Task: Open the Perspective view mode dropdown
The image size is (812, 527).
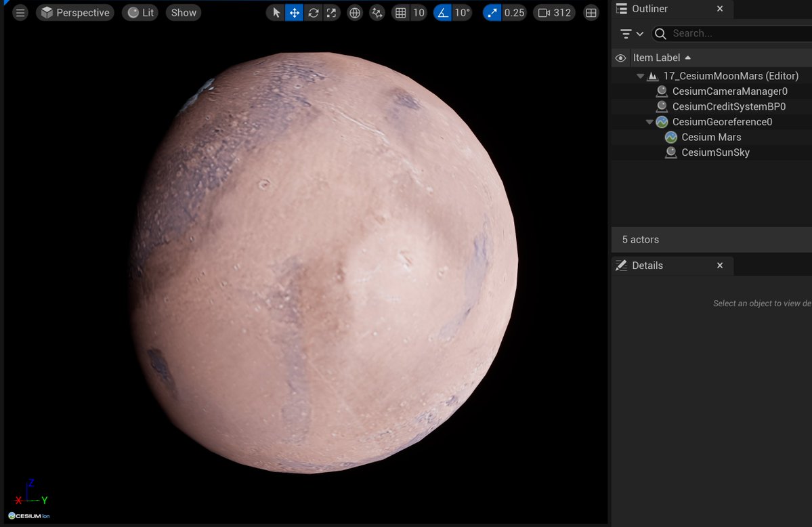Action: click(x=75, y=12)
